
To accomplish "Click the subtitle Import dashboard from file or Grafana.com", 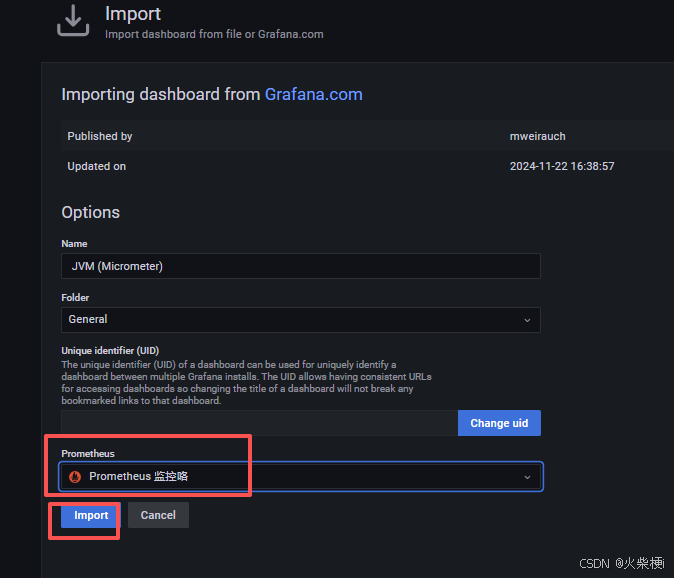I will tap(214, 34).
